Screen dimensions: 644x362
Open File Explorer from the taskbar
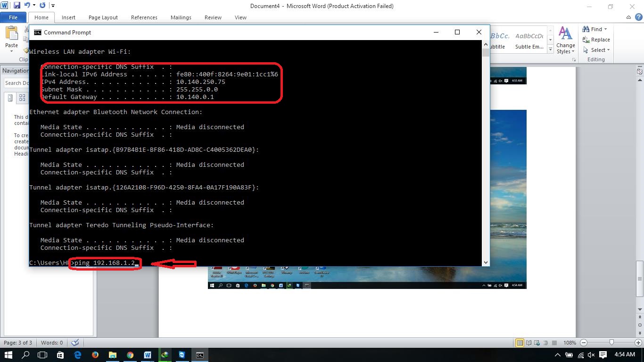coord(113,355)
